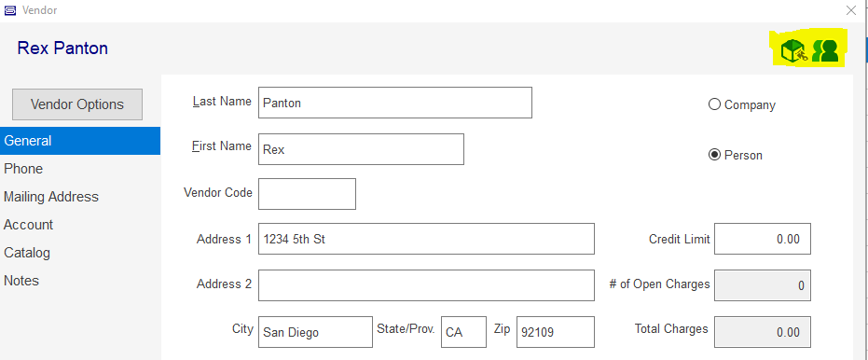Click the Address 1 field
868x360 pixels.
426,239
